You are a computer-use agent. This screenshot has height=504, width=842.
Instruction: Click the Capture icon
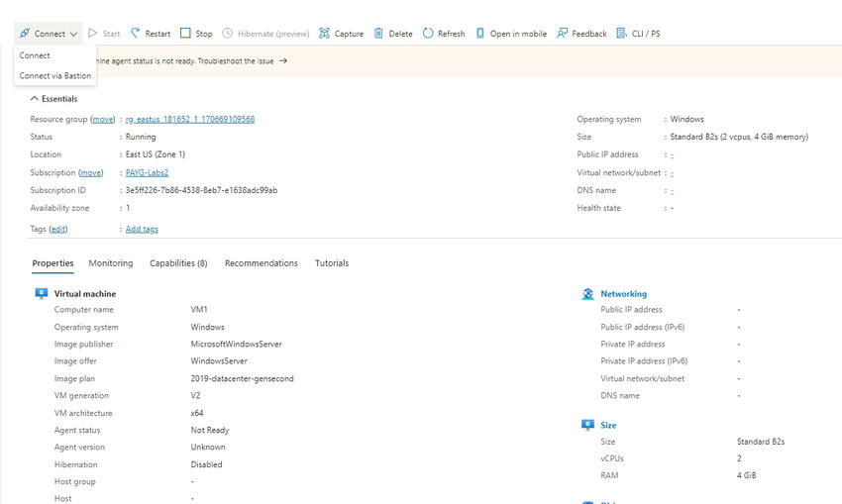click(325, 34)
